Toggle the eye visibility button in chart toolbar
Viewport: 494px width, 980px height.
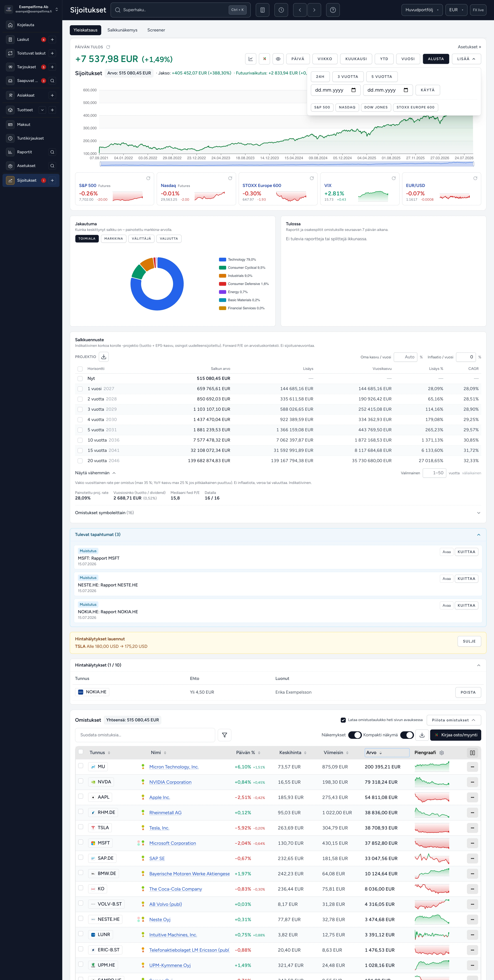pyautogui.click(x=278, y=59)
